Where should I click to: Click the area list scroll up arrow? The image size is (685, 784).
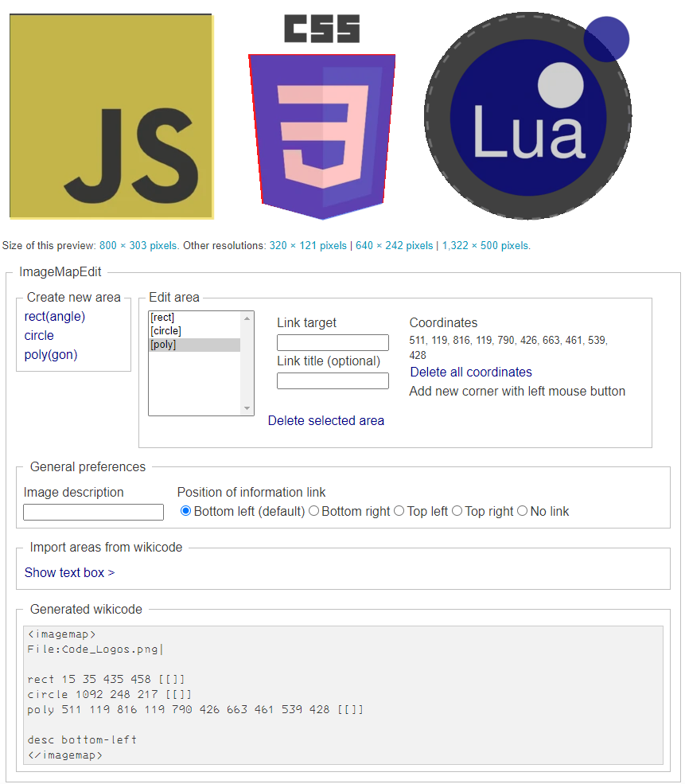(x=247, y=318)
